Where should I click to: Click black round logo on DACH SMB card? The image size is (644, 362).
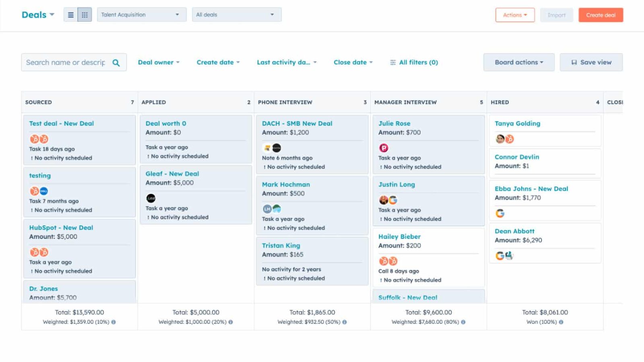click(277, 148)
